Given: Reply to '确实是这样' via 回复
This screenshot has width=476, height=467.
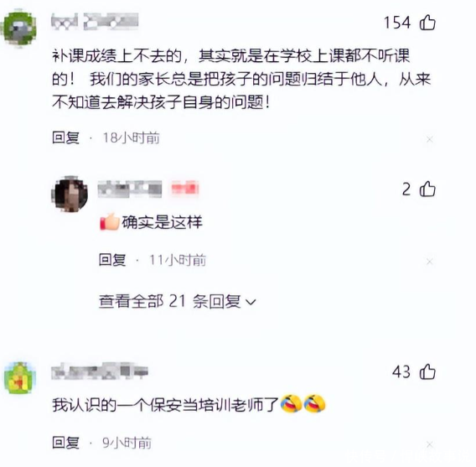Looking at the screenshot, I should click(112, 260).
